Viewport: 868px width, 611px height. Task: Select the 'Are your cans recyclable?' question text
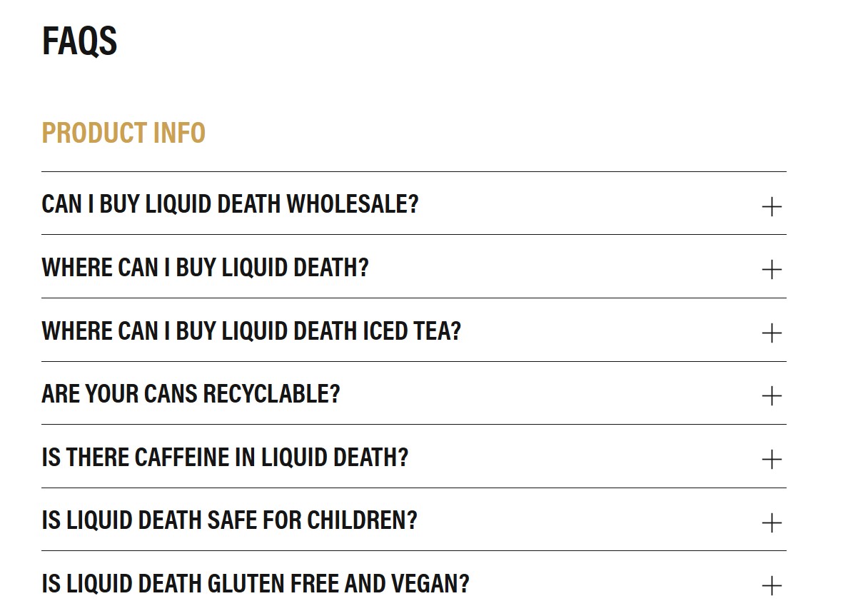pyautogui.click(x=191, y=394)
